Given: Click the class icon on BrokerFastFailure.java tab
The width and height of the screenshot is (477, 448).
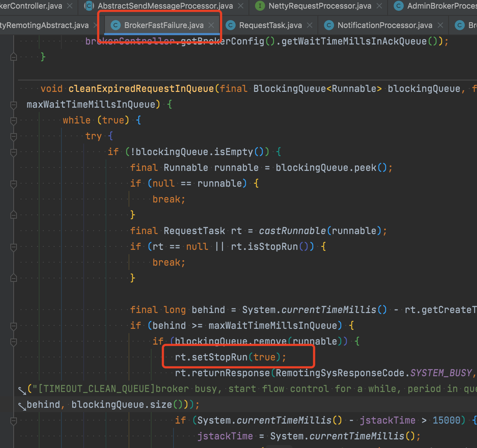Looking at the screenshot, I should tap(115, 25).
